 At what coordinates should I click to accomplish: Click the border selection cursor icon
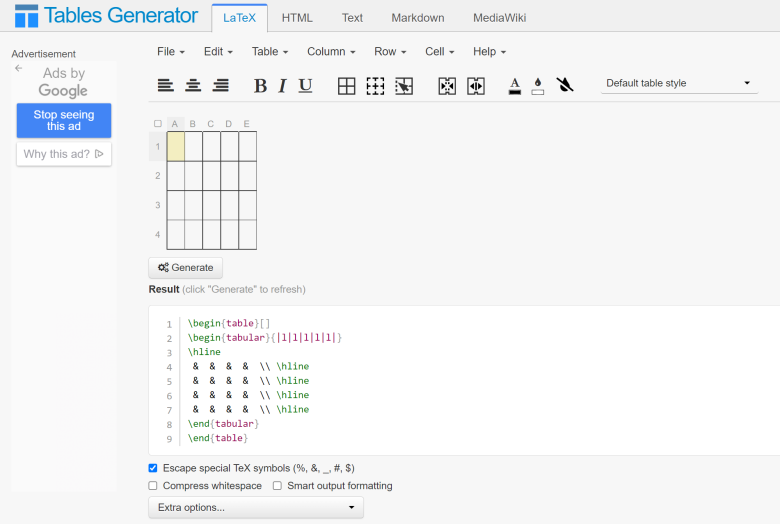(404, 86)
